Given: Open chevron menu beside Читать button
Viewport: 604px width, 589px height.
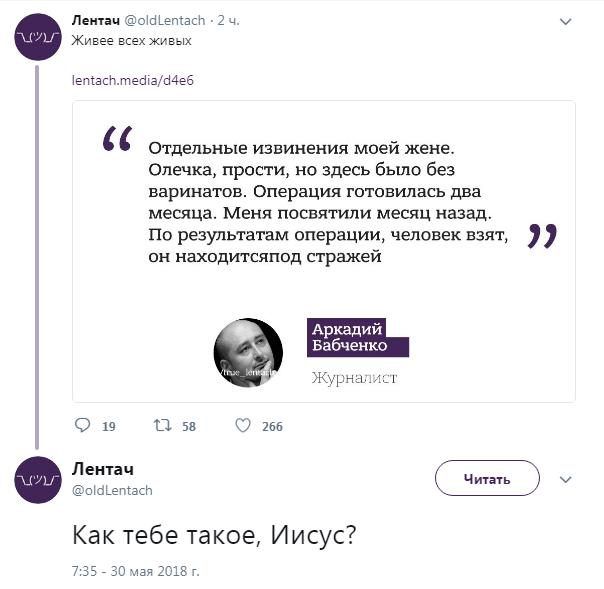Looking at the screenshot, I should pos(566,479).
